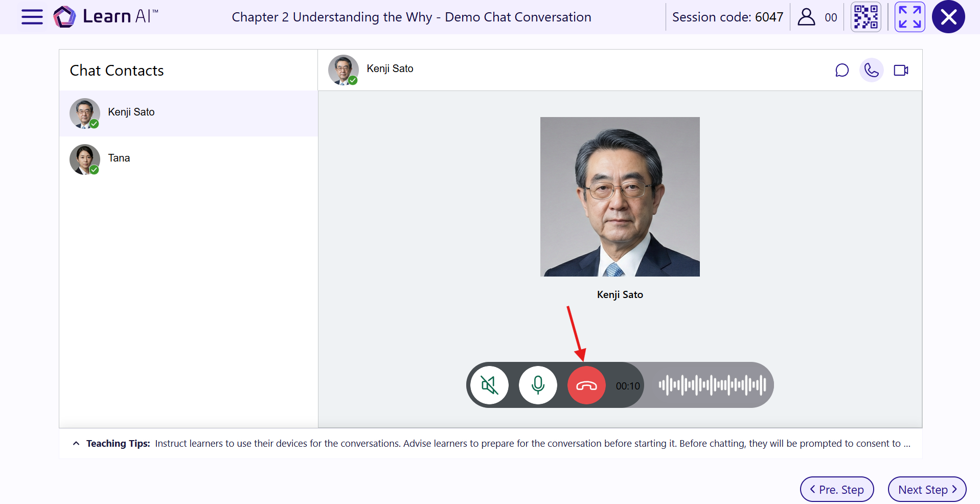Image resolution: width=980 pixels, height=504 pixels.
Task: Close the session with X button
Action: [948, 17]
